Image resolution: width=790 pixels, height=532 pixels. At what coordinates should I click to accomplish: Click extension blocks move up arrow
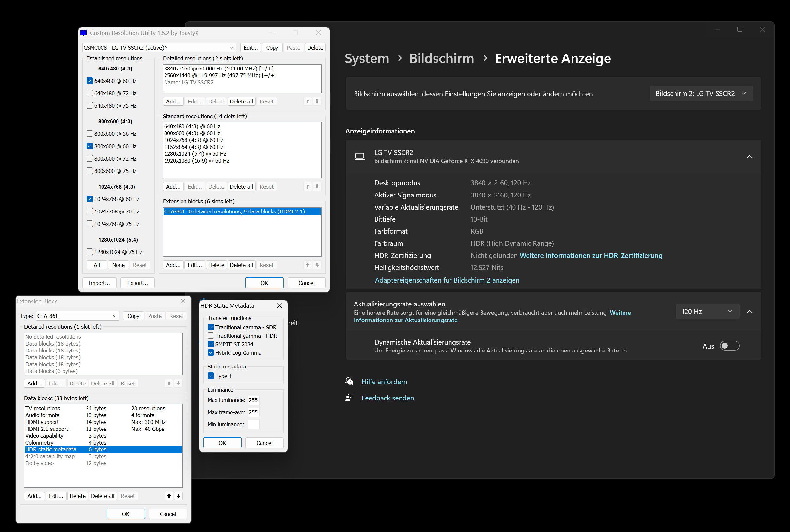click(308, 265)
